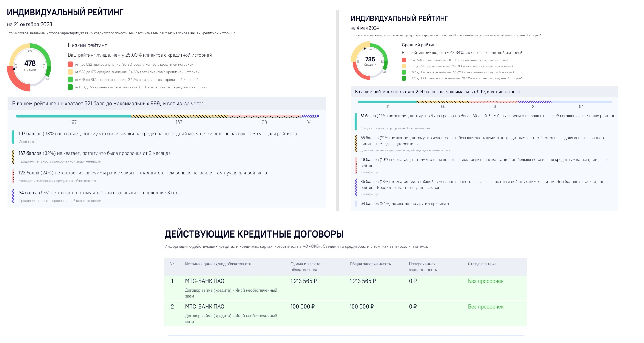Click the red low-range legend marker in 2024 rating
Viewport: 644px width, 343px height.
[x=404, y=60]
